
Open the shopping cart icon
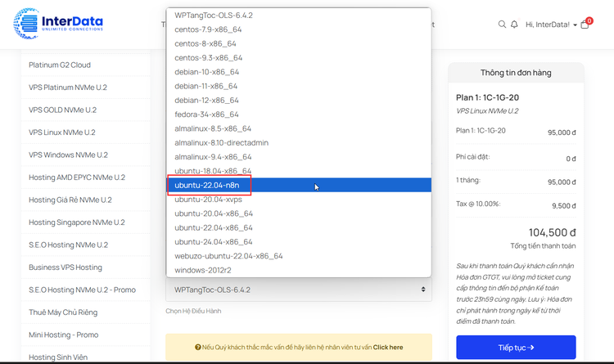point(585,25)
